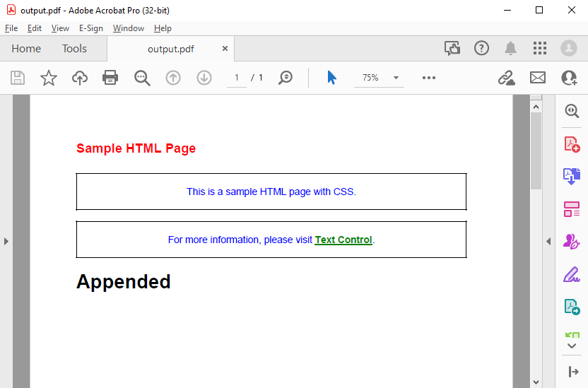Send the file by email
The height and width of the screenshot is (388, 588).
click(538, 78)
